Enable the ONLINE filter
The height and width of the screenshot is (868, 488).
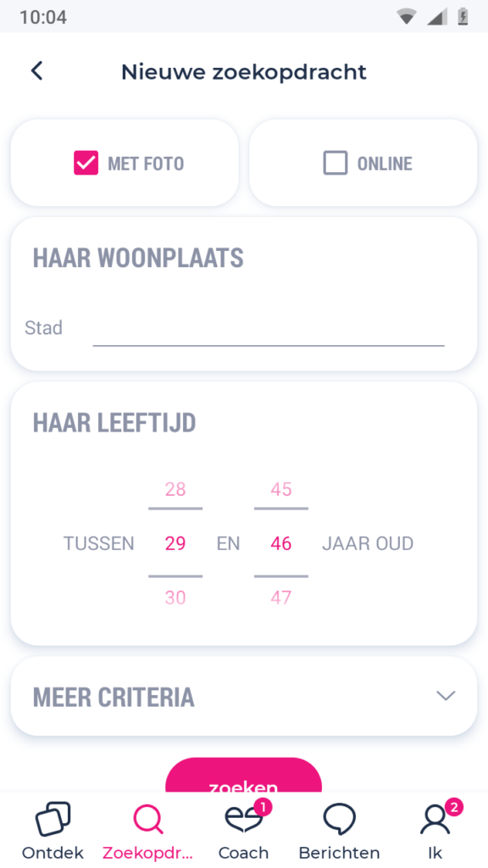tap(337, 163)
